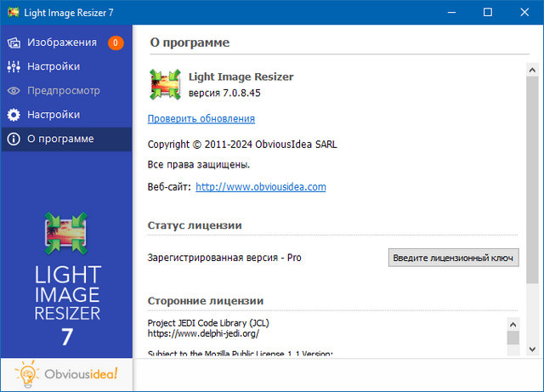Click the sliders icon beside first Настройки
Image resolution: width=544 pixels, height=392 pixels.
14,66
